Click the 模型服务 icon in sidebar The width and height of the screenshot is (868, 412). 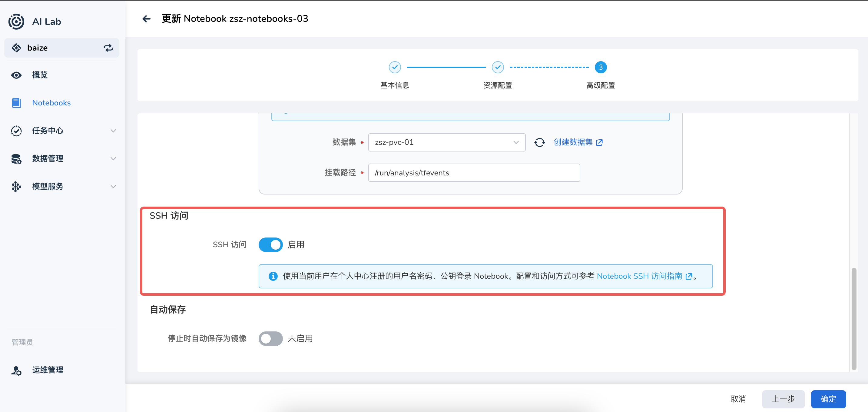(16, 186)
